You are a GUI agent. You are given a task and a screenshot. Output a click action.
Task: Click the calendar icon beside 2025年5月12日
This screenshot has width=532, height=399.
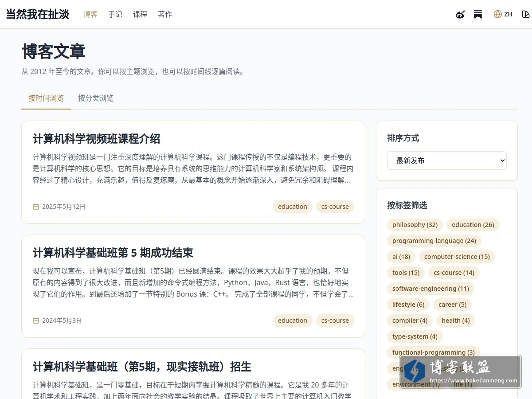(x=36, y=207)
